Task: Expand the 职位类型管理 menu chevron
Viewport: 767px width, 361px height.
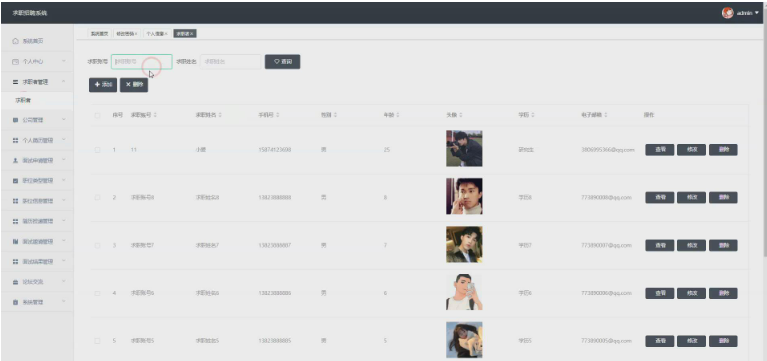Action: tap(64, 180)
